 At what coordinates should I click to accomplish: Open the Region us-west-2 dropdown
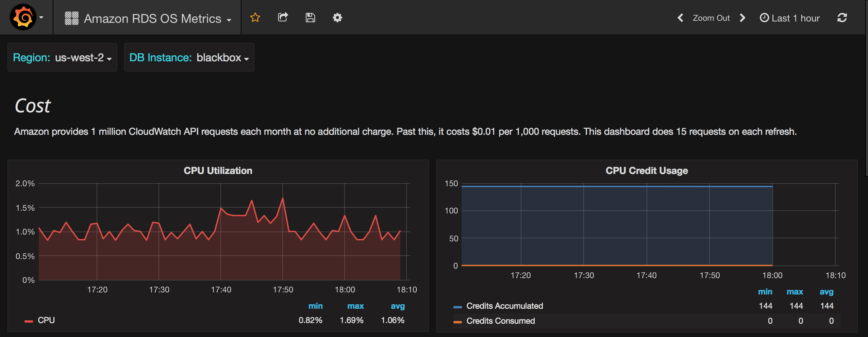point(62,58)
